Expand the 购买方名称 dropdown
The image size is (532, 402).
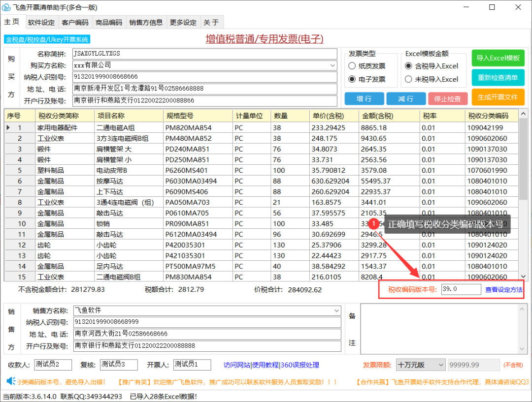coord(332,65)
